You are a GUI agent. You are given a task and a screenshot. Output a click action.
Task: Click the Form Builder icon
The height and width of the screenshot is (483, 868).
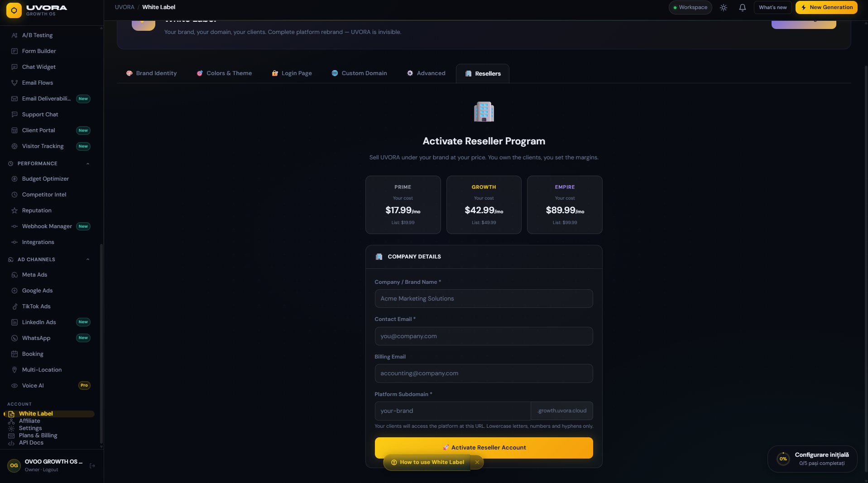coord(14,51)
